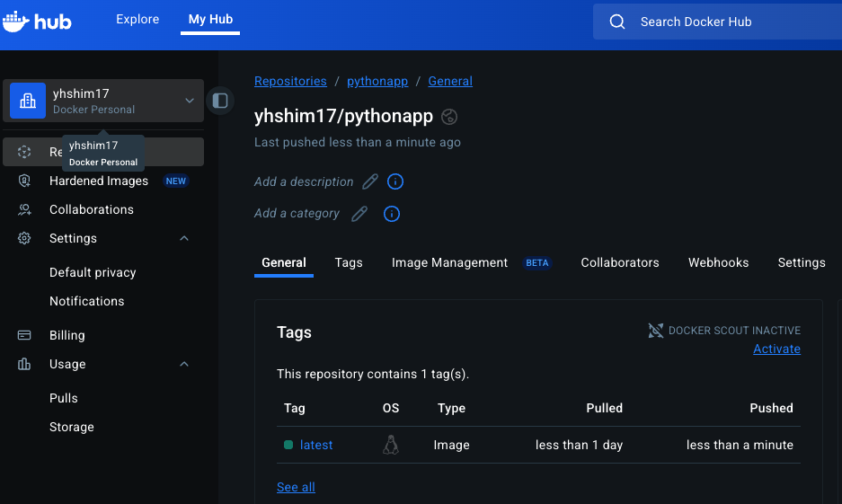Image resolution: width=842 pixels, height=504 pixels.
Task: Open the Explore menu
Action: click(x=137, y=20)
